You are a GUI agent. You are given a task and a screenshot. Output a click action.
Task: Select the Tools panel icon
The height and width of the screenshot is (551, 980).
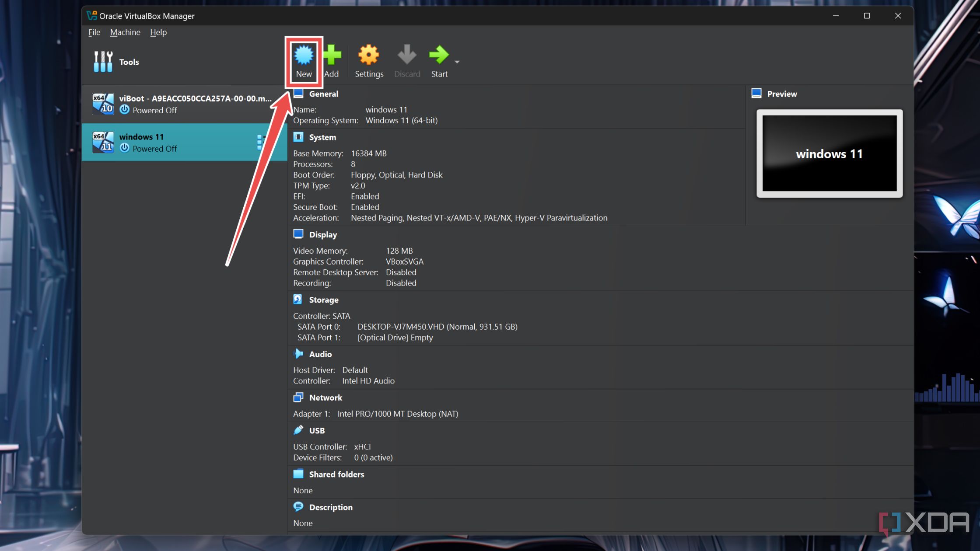click(x=103, y=62)
